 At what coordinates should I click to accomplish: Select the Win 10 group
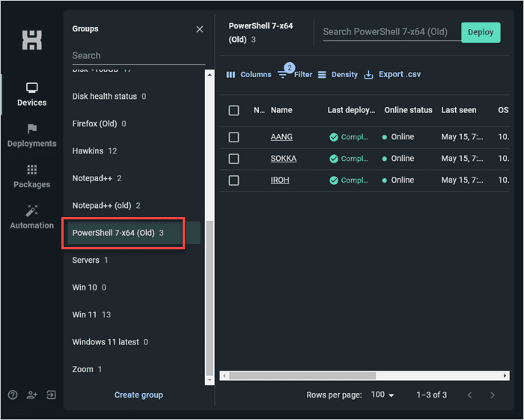[x=134, y=287]
